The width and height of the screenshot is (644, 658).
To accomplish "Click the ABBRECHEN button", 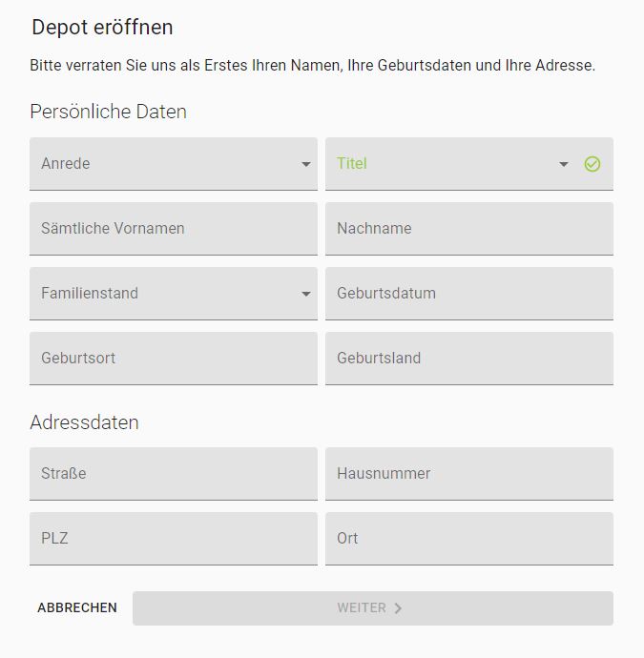I will tap(77, 608).
